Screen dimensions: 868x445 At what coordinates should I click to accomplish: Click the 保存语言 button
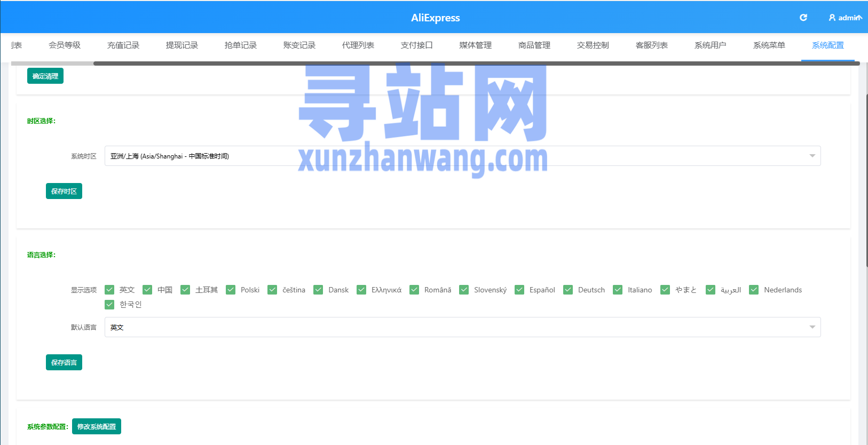click(64, 362)
